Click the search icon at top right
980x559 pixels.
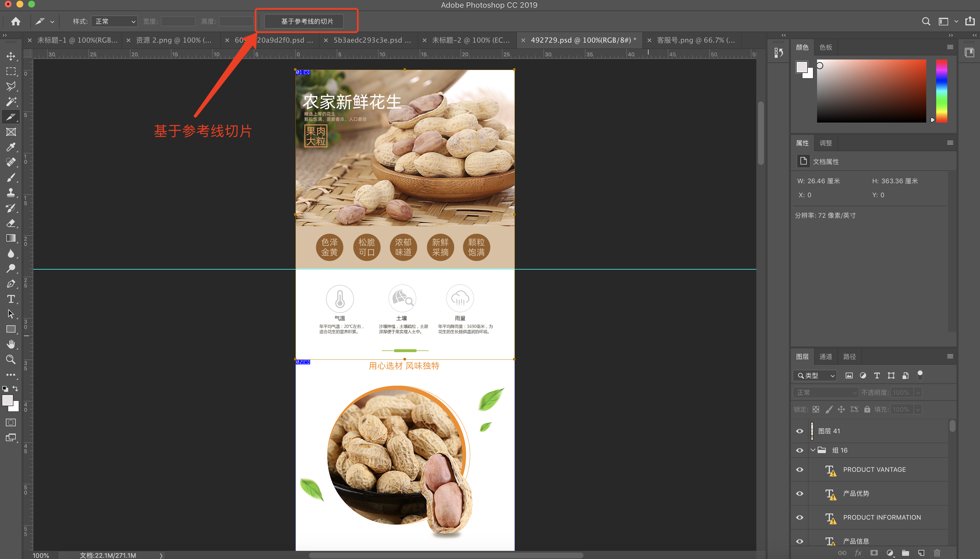[926, 22]
